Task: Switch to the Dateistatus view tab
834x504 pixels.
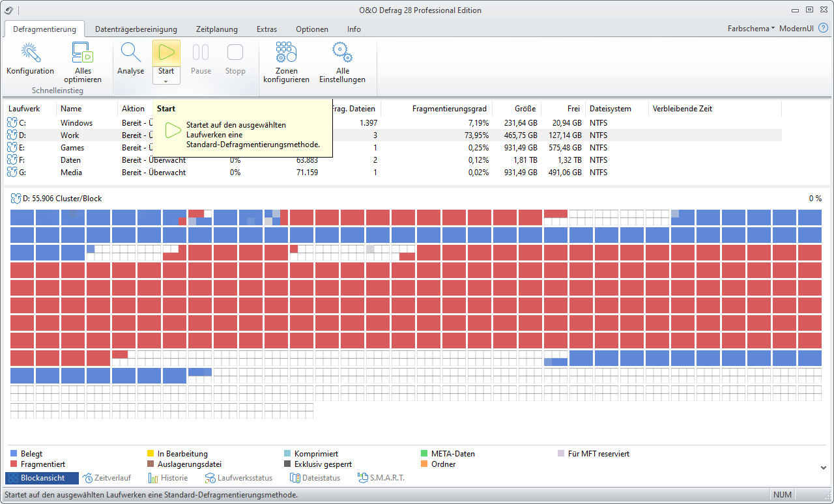Action: pyautogui.click(x=315, y=478)
